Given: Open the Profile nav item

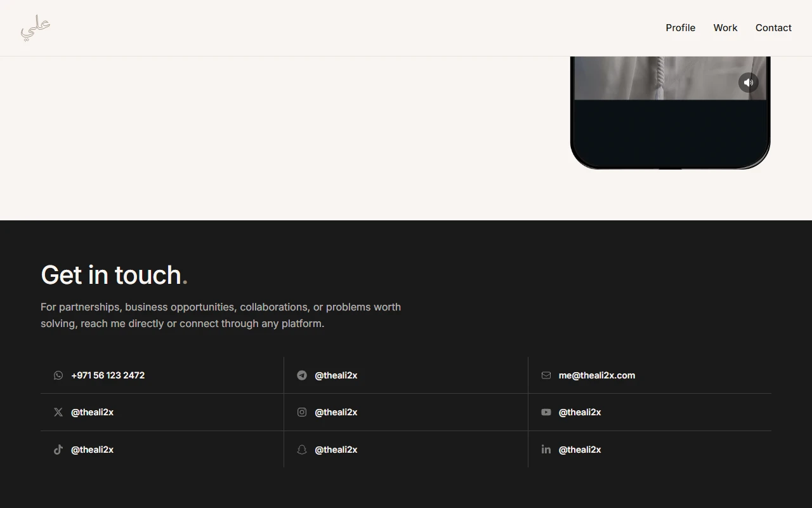Looking at the screenshot, I should click(681, 28).
